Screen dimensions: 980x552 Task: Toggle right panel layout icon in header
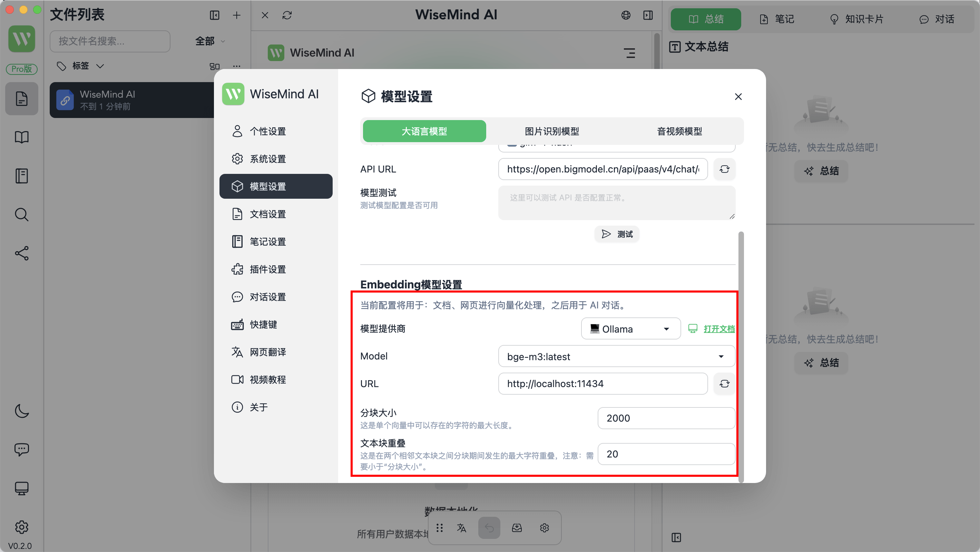tap(648, 15)
